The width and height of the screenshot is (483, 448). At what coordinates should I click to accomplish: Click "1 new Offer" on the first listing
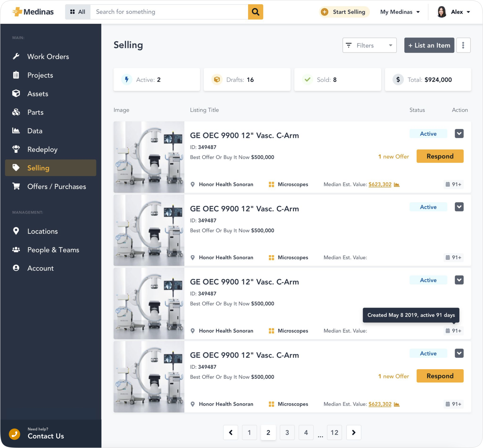pos(393,156)
